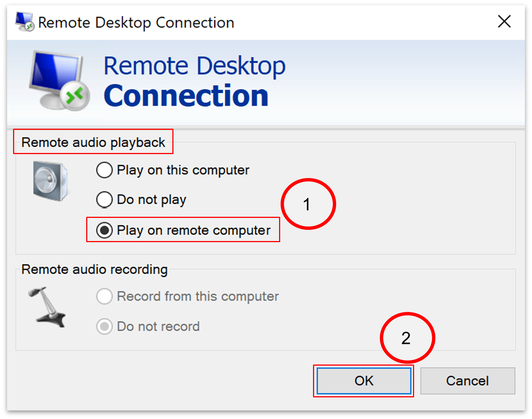Click the red circled number 2 marker

407,338
